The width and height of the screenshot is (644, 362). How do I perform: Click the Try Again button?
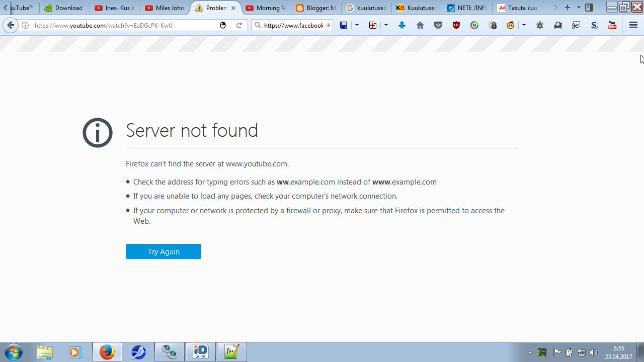click(164, 251)
